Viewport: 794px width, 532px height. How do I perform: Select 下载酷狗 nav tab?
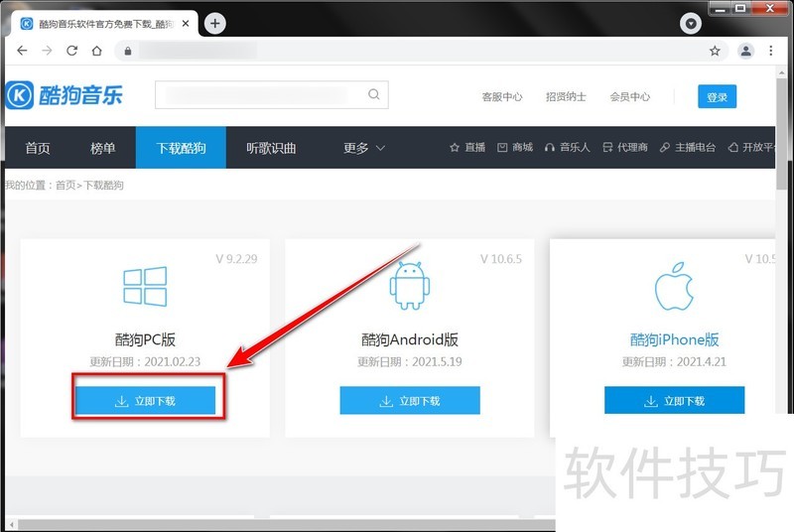181,148
